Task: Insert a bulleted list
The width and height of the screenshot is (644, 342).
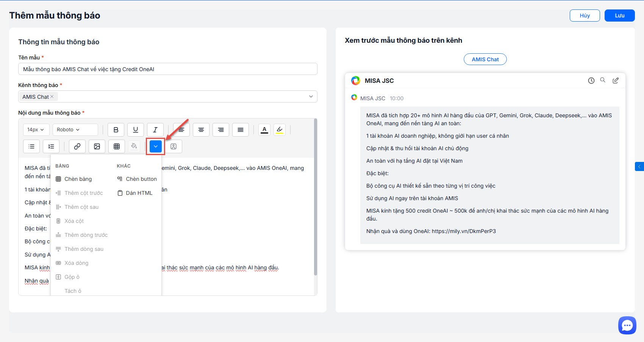Action: tap(31, 146)
